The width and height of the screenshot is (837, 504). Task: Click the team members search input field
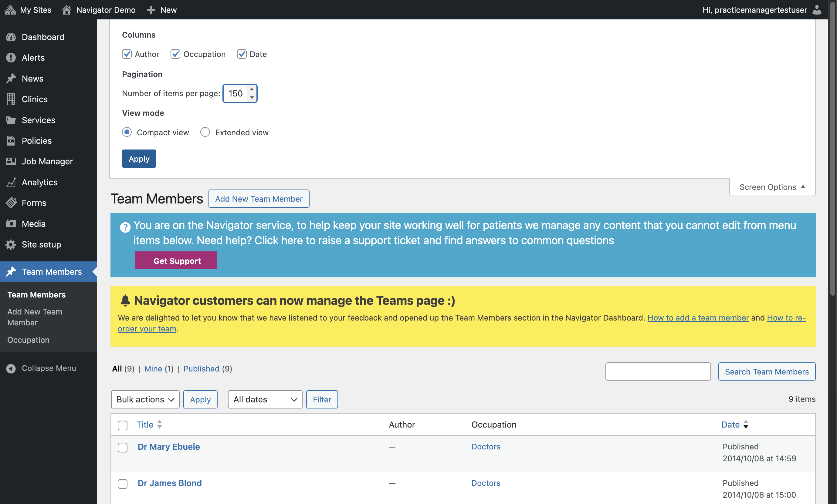coord(658,371)
